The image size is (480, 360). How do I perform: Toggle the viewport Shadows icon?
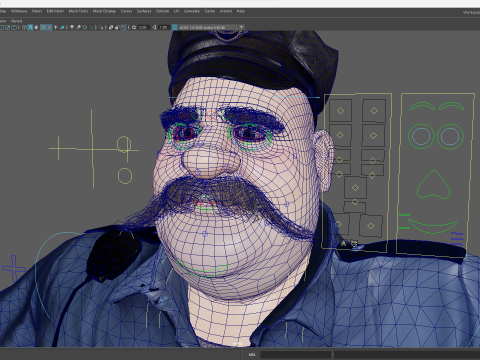(62, 27)
